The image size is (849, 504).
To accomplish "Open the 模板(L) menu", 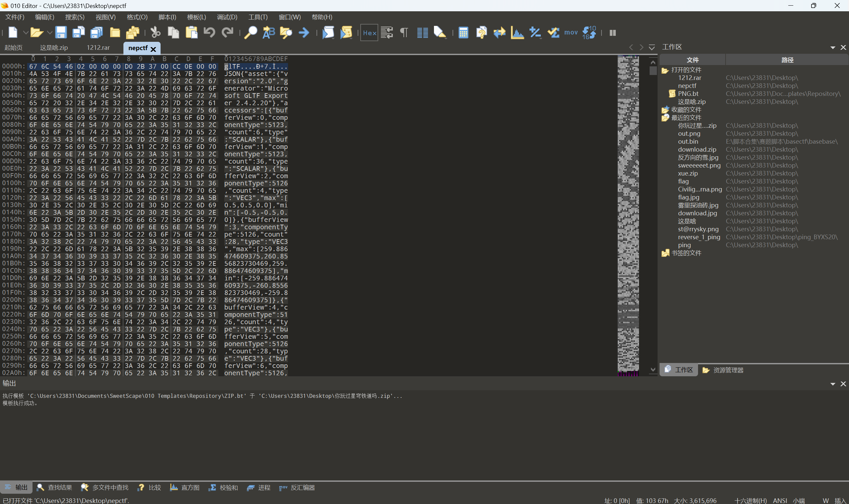I will click(x=197, y=17).
